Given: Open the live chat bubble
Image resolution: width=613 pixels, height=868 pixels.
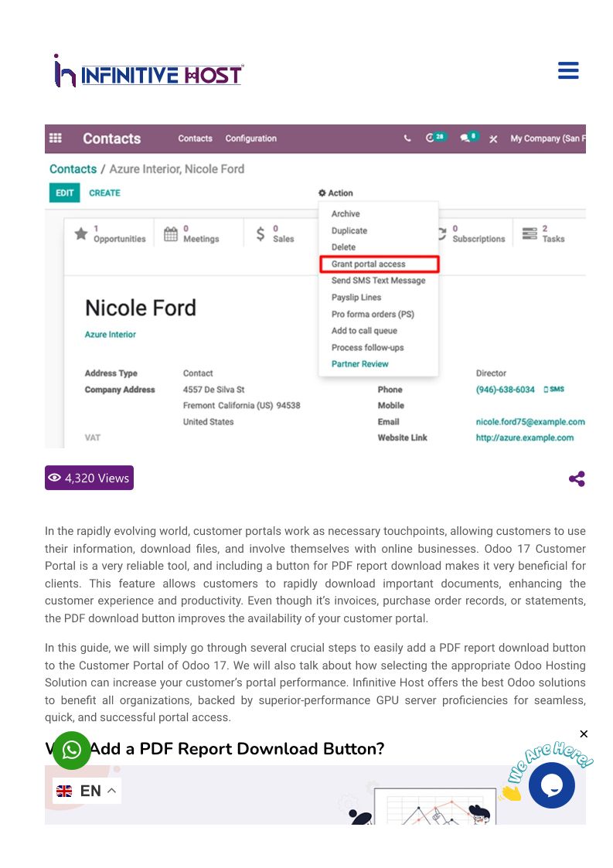Looking at the screenshot, I should tap(552, 785).
